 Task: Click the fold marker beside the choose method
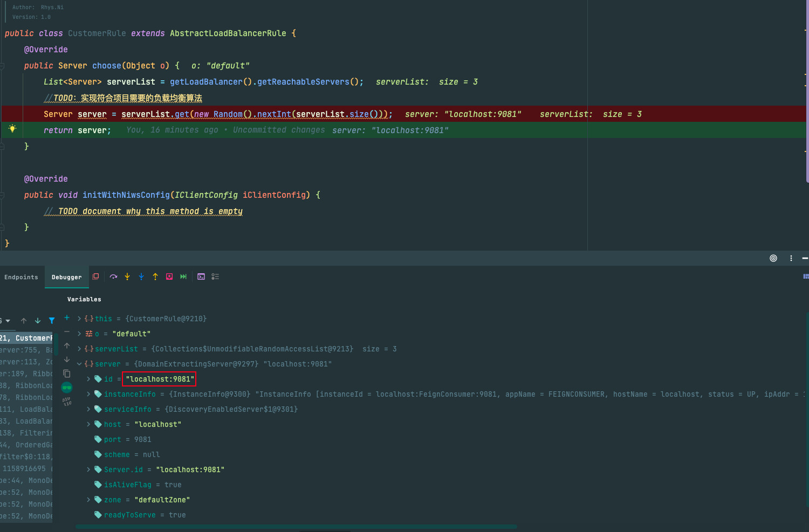click(x=2, y=66)
